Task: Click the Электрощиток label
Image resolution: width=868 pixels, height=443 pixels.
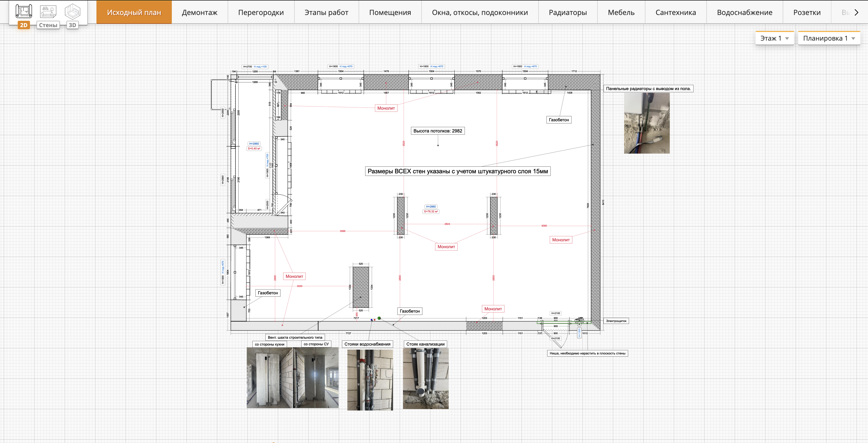Action: pos(616,321)
